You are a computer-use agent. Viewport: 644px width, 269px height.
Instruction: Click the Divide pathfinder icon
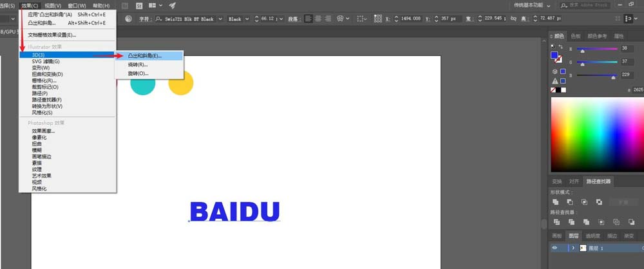coord(556,222)
